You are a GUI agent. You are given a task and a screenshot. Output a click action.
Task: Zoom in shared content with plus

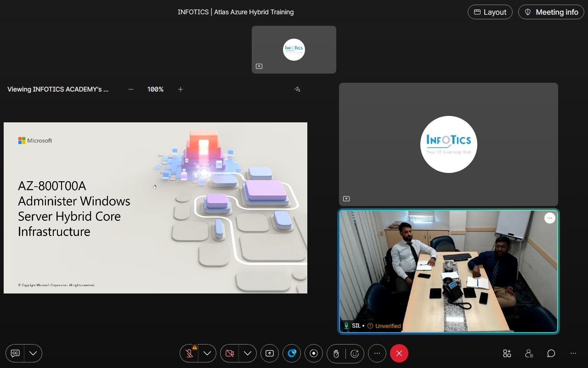(181, 89)
